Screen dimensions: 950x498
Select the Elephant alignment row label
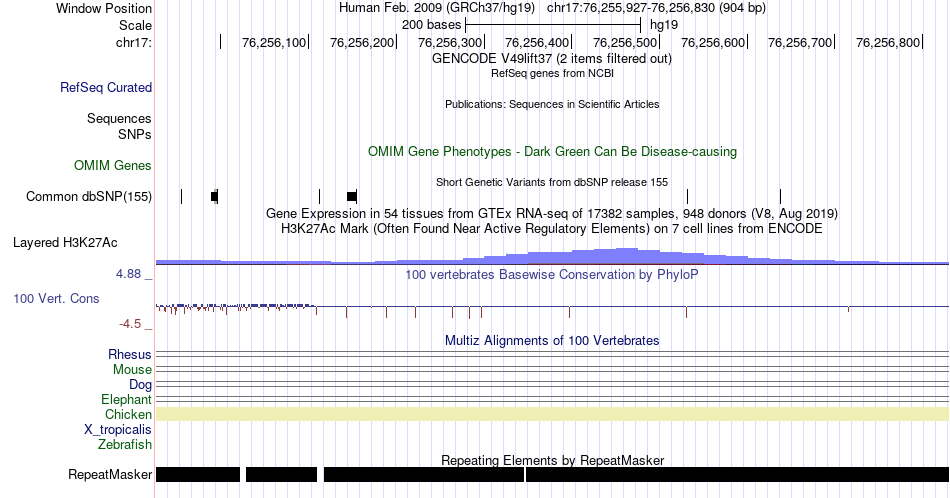tap(126, 399)
